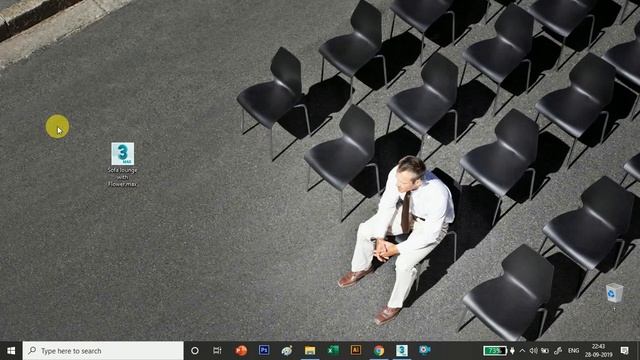Screen dimensions: 640x360
Task: Open Task View from the taskbar
Action: [217, 351]
